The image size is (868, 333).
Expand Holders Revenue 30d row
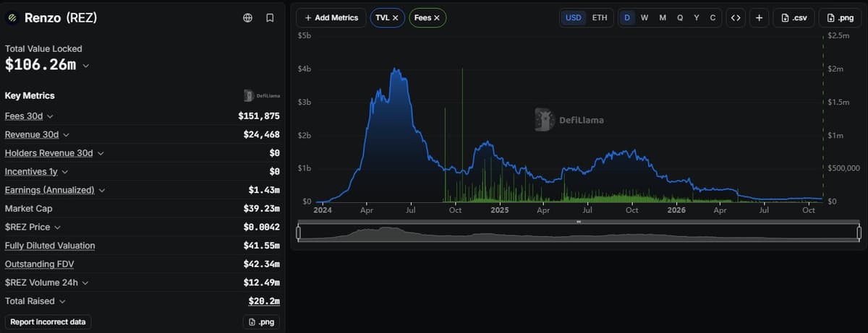pyautogui.click(x=101, y=153)
